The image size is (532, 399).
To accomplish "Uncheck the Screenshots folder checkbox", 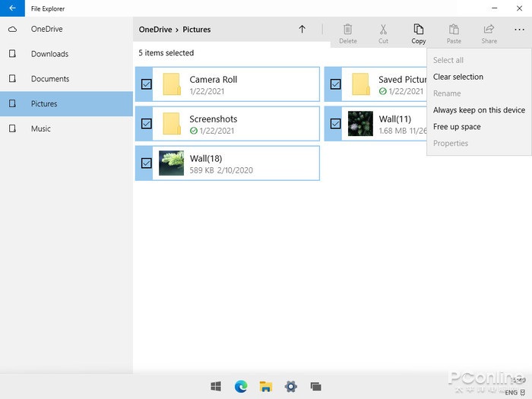I will pos(147,124).
